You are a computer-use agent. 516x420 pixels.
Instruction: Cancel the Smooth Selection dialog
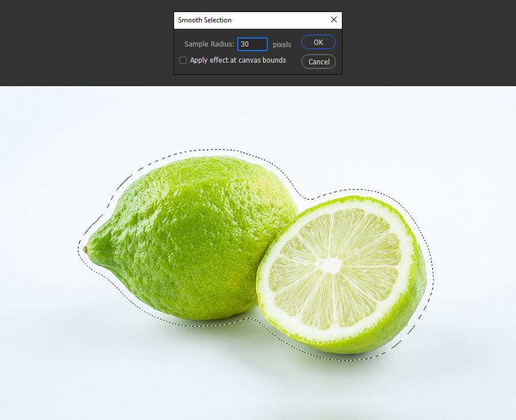(x=318, y=61)
